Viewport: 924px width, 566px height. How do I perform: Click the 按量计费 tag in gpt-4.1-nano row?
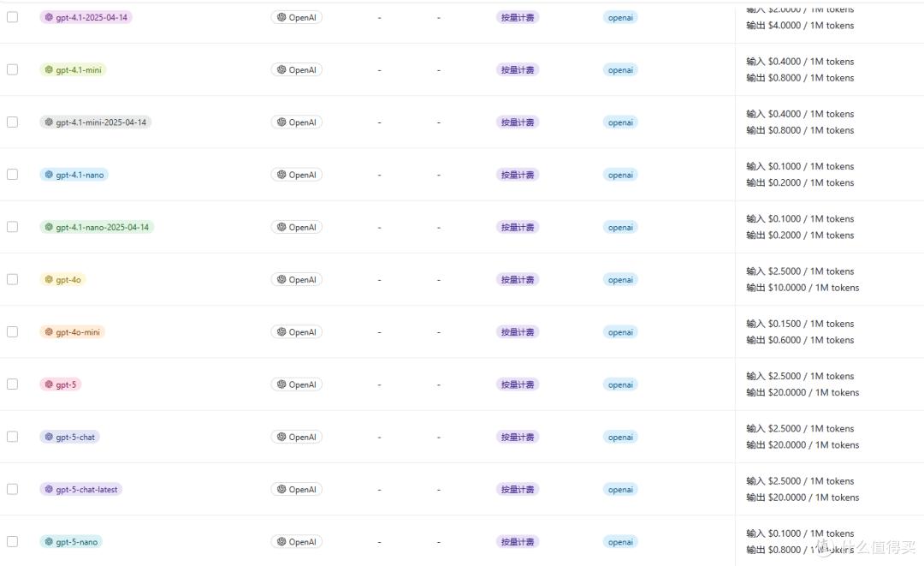[518, 175]
